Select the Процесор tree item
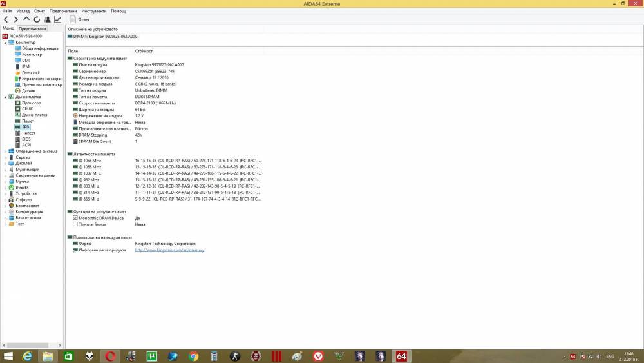Screen dimensions: 644x363 point(31,103)
